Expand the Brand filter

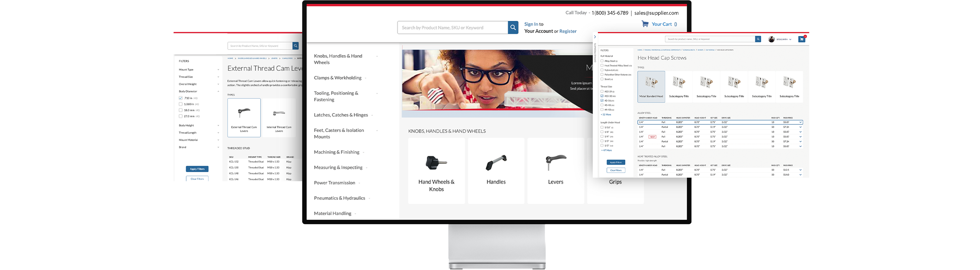pyautogui.click(x=199, y=147)
